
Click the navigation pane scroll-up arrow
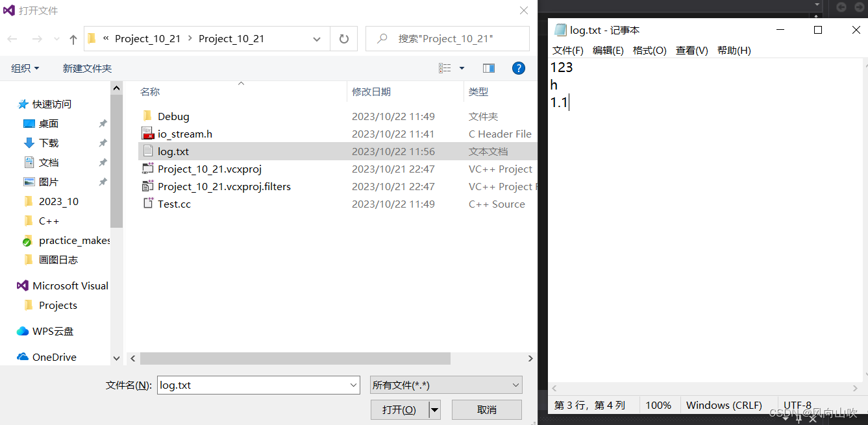pyautogui.click(x=116, y=88)
